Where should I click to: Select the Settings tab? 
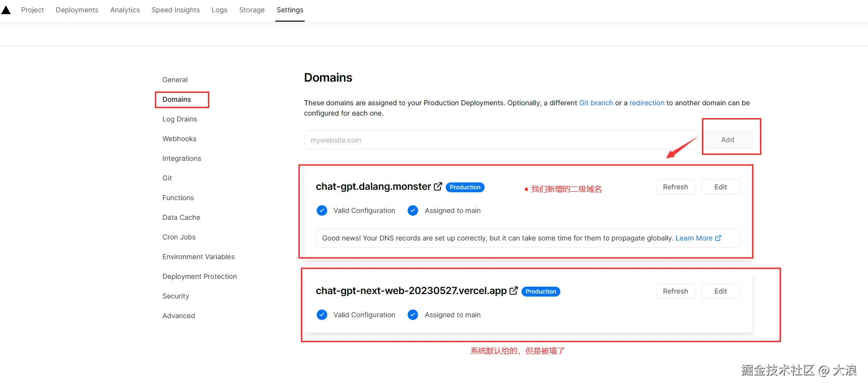[290, 10]
